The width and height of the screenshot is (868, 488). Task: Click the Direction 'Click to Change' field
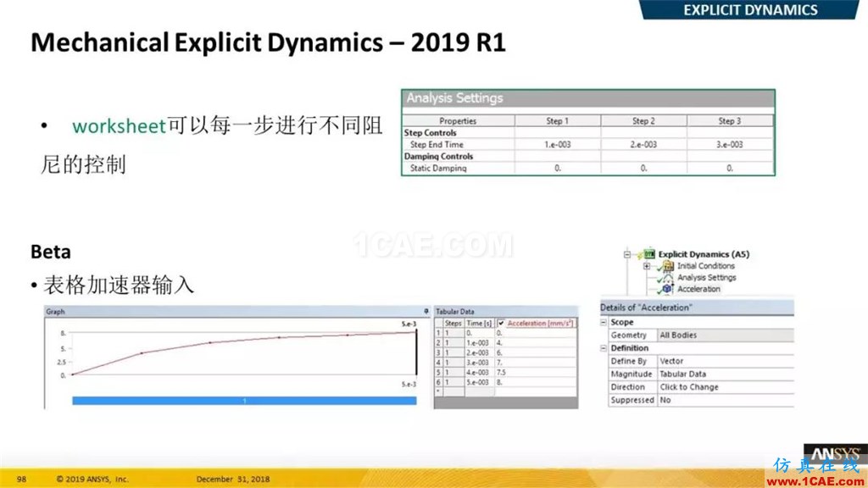[726, 387]
